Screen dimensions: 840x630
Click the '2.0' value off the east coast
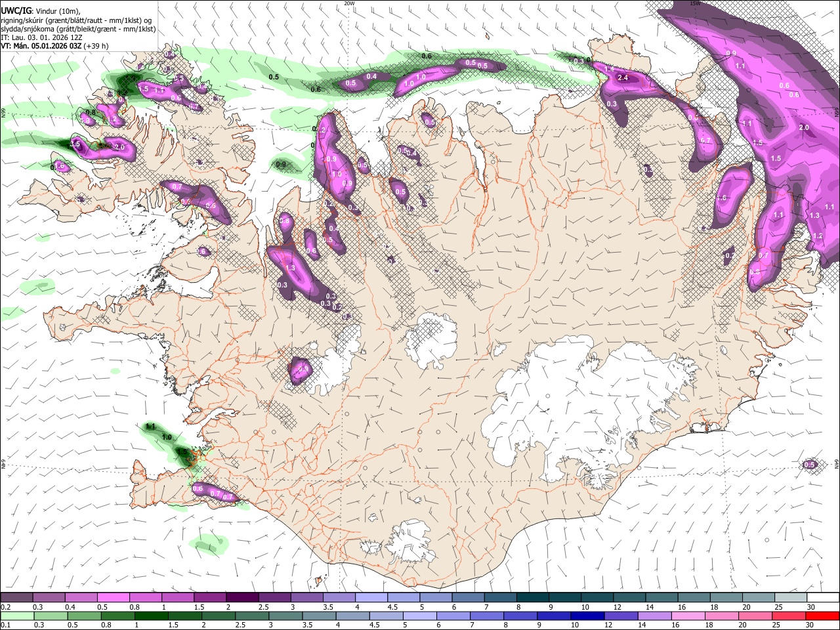tap(805, 127)
